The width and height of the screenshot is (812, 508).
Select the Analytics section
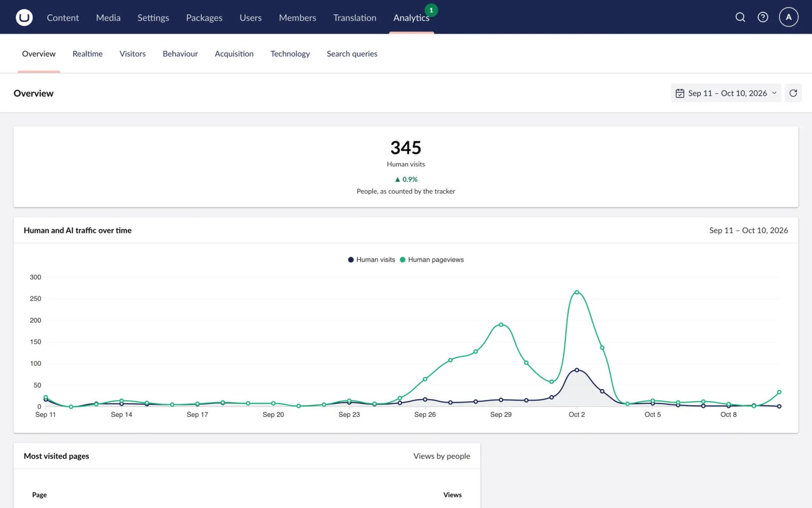point(411,18)
